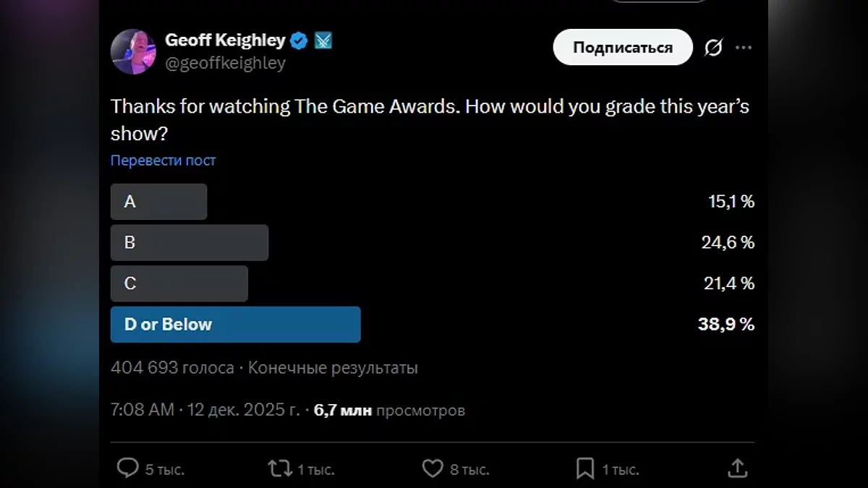868x488 pixels.
Task: Open Geoff Keighley's profile avatar
Action: point(133,51)
